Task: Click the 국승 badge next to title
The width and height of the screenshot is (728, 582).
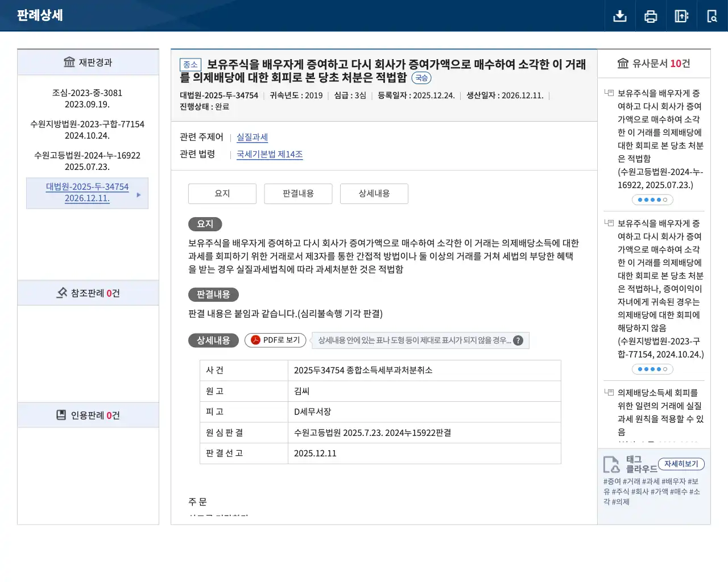Action: 421,78
